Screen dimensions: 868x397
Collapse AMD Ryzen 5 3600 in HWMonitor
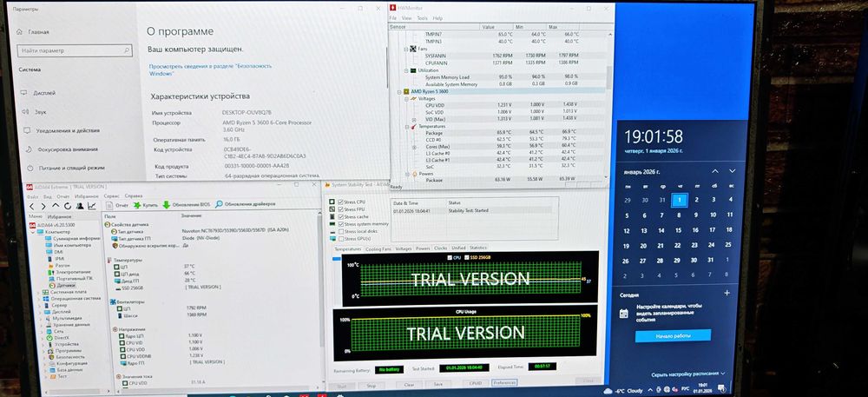click(x=399, y=91)
